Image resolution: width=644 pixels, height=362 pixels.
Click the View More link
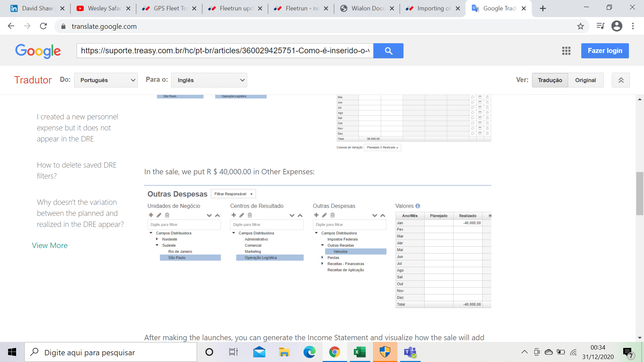[x=50, y=245]
